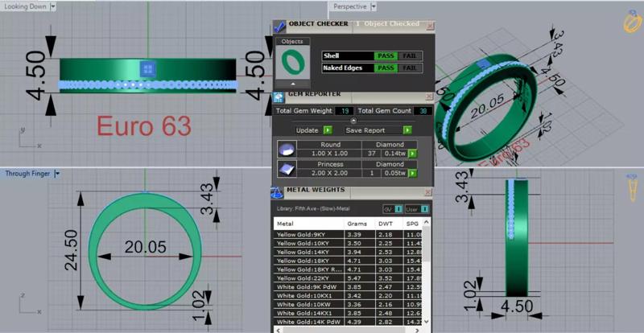644x333 pixels.
Task: Click green arrow beside 0.14tw diamond
Action: click(412, 154)
